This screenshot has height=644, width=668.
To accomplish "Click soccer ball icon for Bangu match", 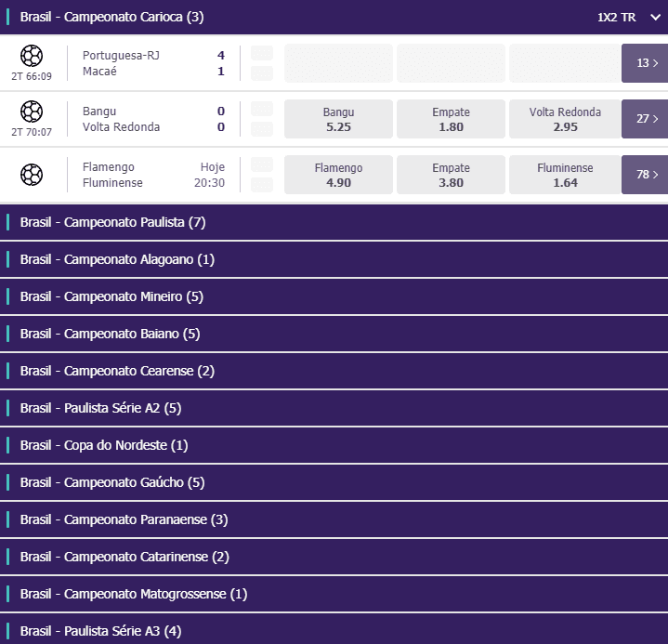I will pyautogui.click(x=32, y=112).
